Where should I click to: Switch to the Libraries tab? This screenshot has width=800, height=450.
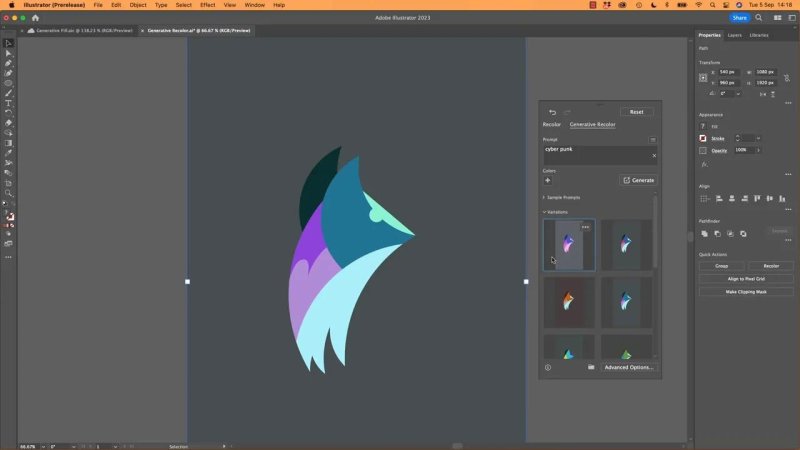coord(759,35)
